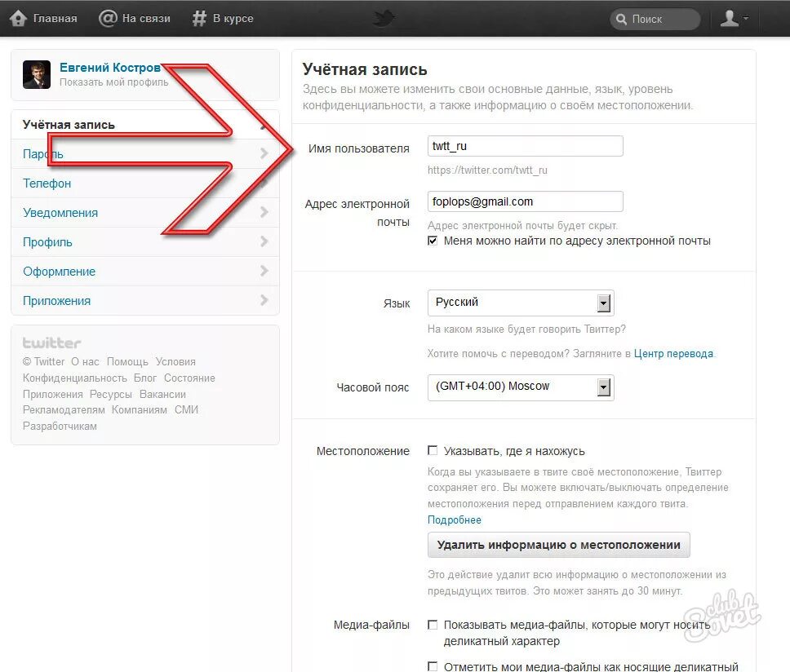Open the user account menu icon

click(x=734, y=19)
